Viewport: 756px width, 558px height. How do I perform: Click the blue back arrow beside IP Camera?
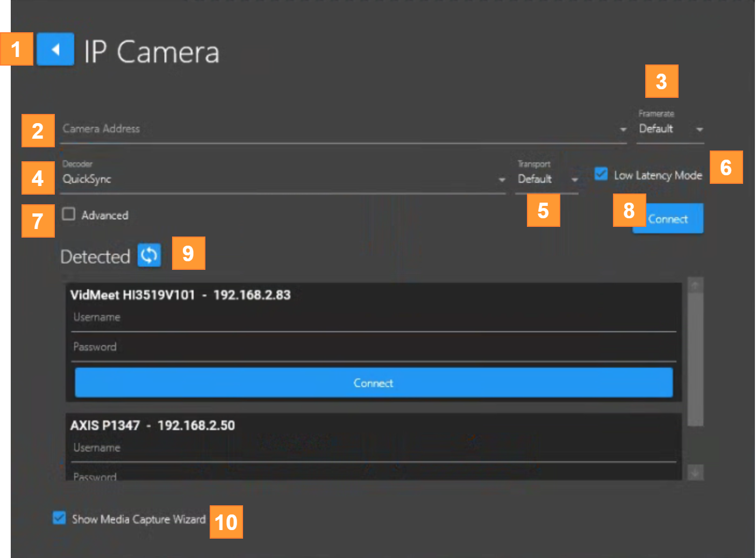coord(55,49)
